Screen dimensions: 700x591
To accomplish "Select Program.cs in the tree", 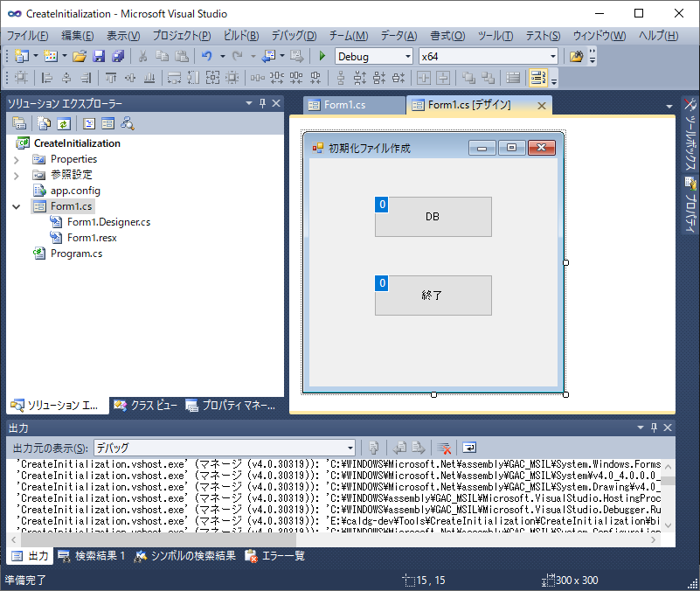I will [x=76, y=254].
